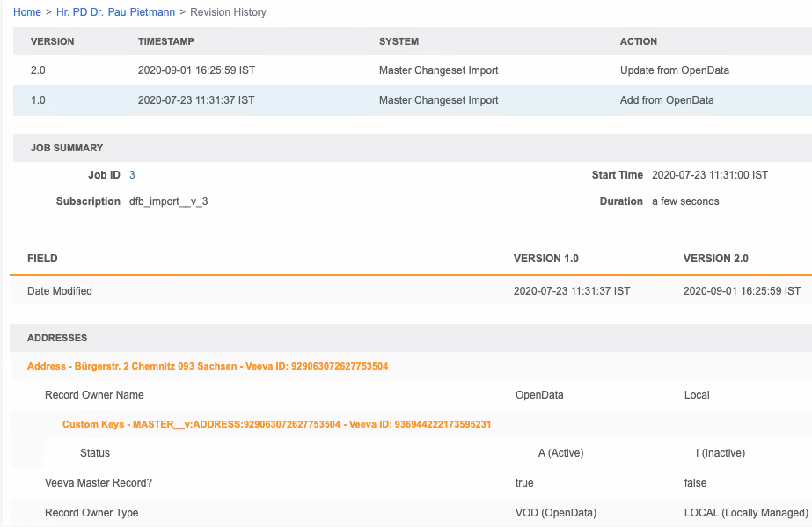Click the TIMESTAMP column header
812x527 pixels.
point(166,41)
